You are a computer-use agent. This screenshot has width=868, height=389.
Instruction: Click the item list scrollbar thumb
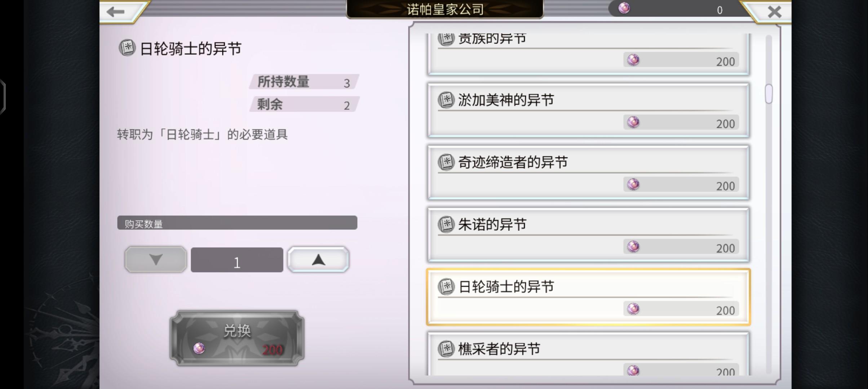769,94
